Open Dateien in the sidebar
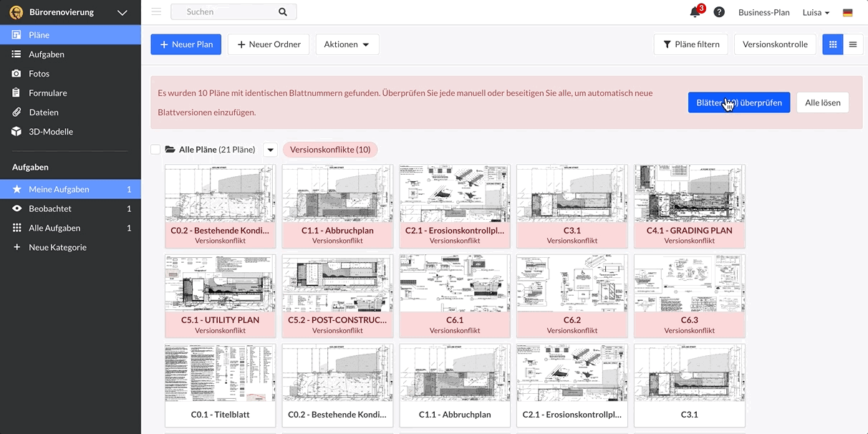This screenshot has width=868, height=434. pyautogui.click(x=70, y=112)
